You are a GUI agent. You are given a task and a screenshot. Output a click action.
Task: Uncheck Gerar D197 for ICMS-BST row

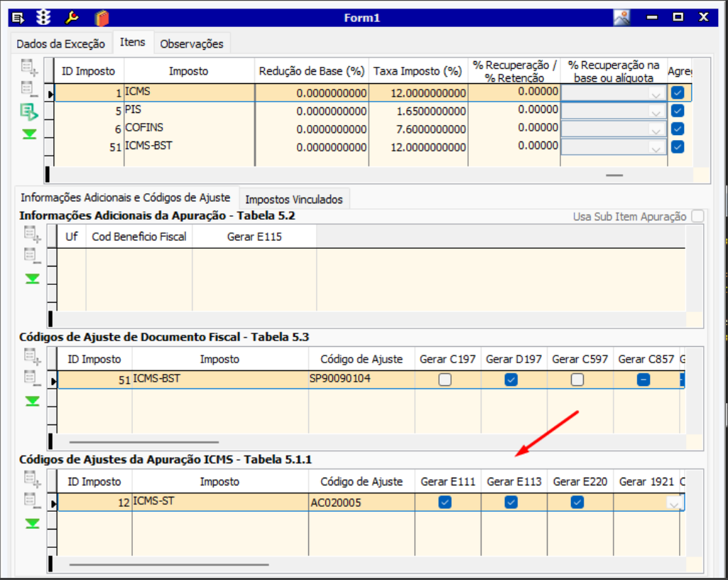[x=511, y=380]
